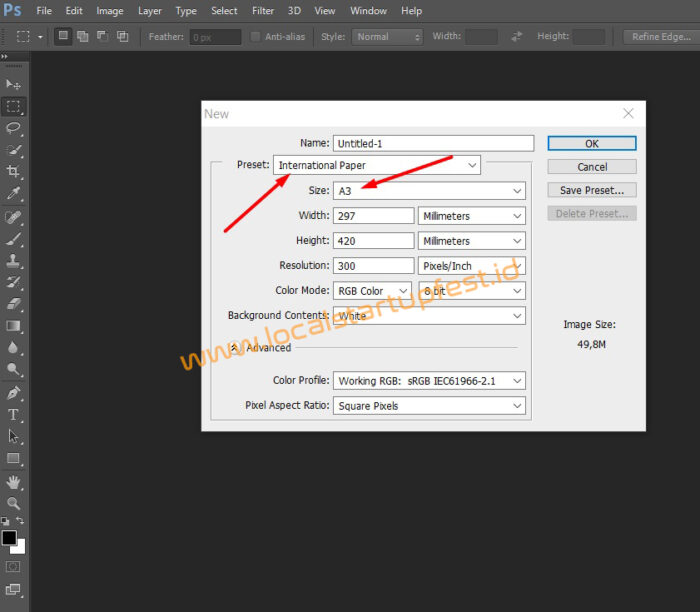Select the Move tool
Image resolution: width=700 pixels, height=612 pixels.
(x=13, y=84)
